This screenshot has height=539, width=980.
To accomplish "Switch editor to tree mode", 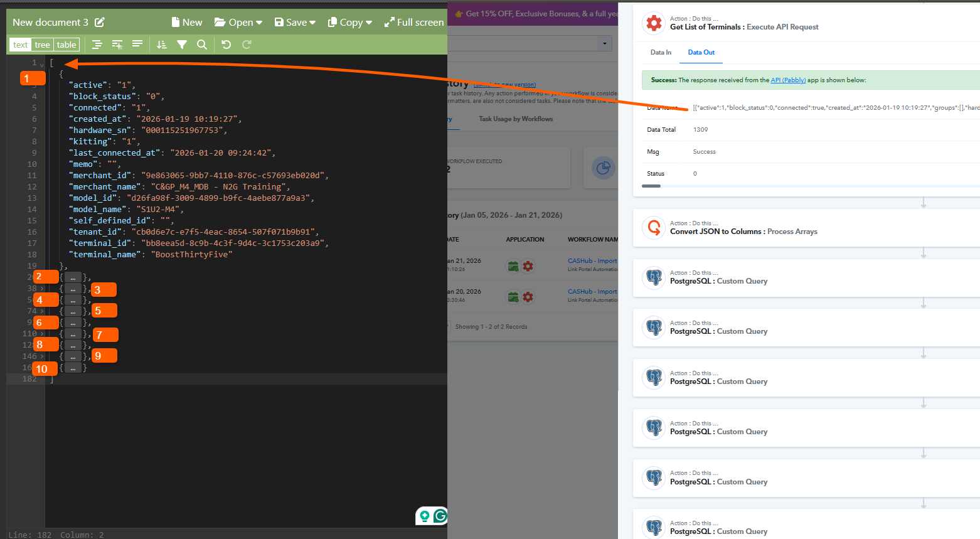I will click(42, 45).
